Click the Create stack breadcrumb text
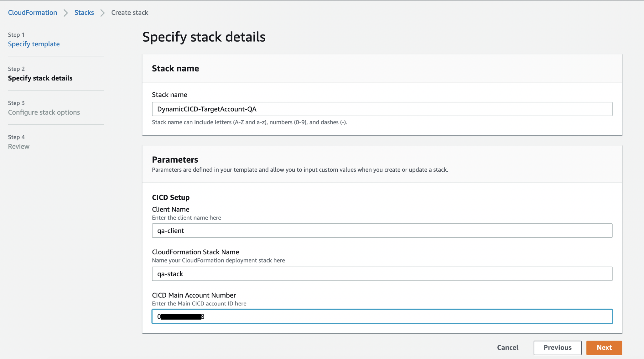 (x=129, y=13)
